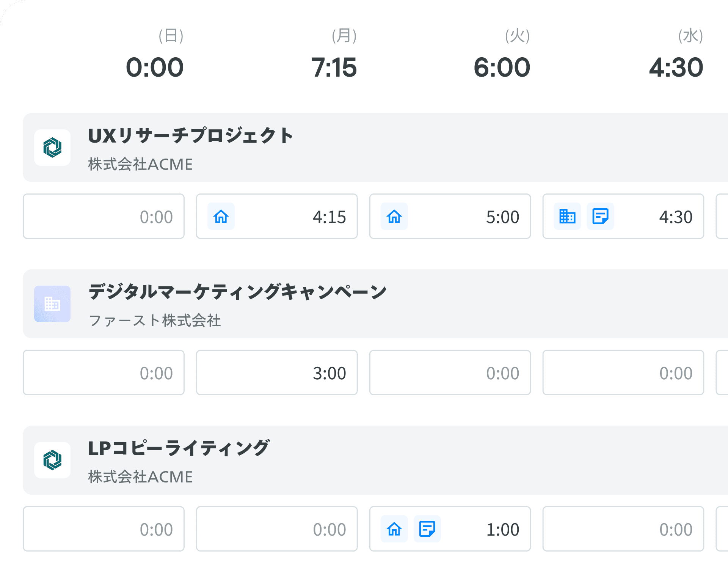
Task: Click the LPコピーライティング project logo
Action: (52, 460)
